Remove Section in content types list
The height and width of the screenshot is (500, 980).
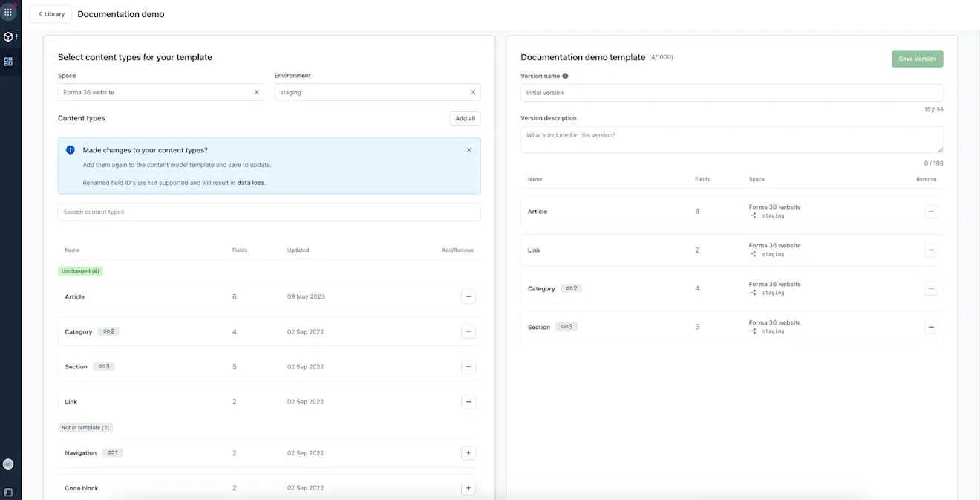coord(468,367)
